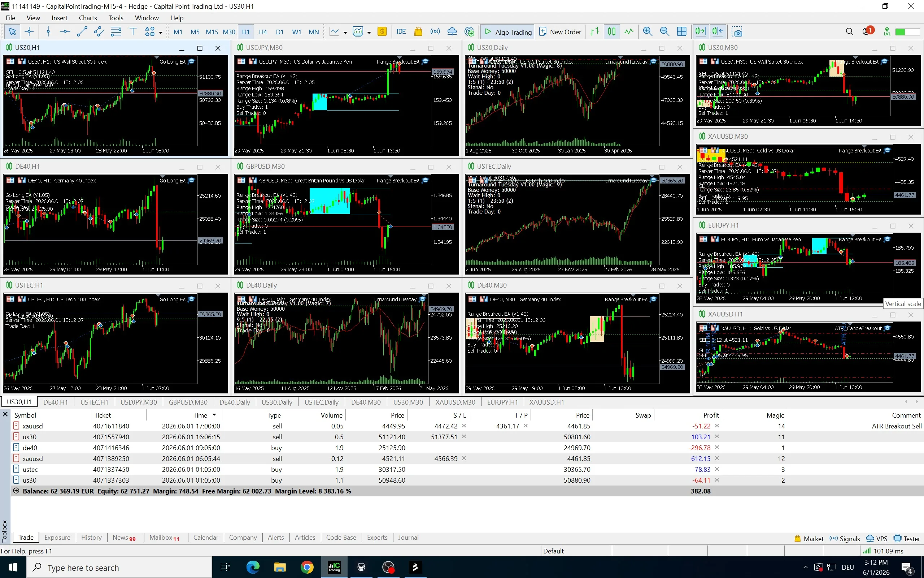This screenshot has width=924, height=578.
Task: Open the search magnifier icon
Action: [x=850, y=32]
